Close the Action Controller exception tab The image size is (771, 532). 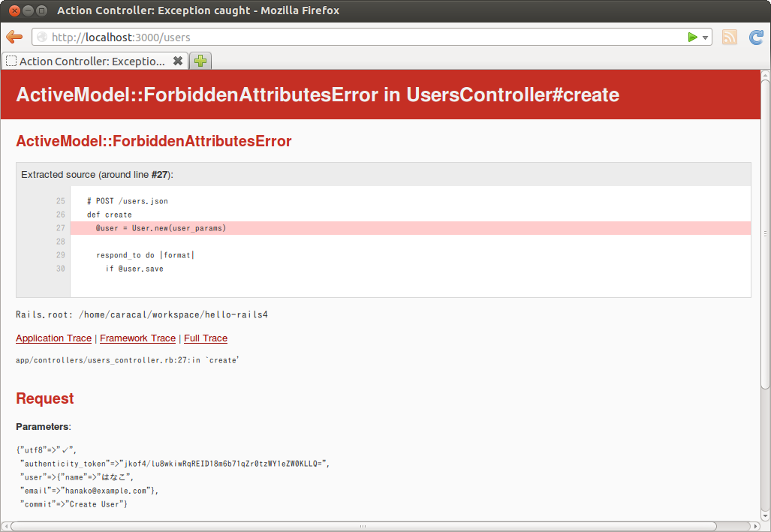click(x=178, y=61)
